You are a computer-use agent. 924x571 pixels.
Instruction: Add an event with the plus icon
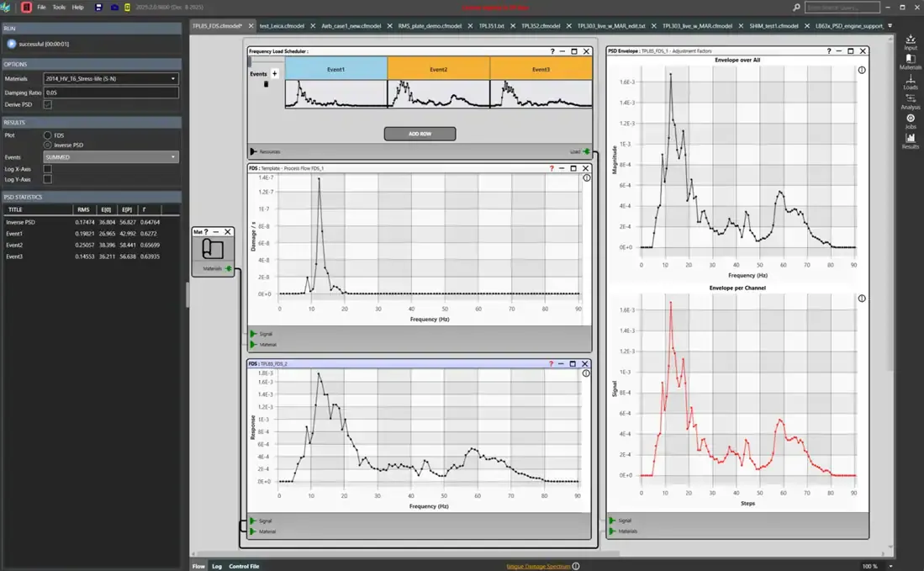275,74
